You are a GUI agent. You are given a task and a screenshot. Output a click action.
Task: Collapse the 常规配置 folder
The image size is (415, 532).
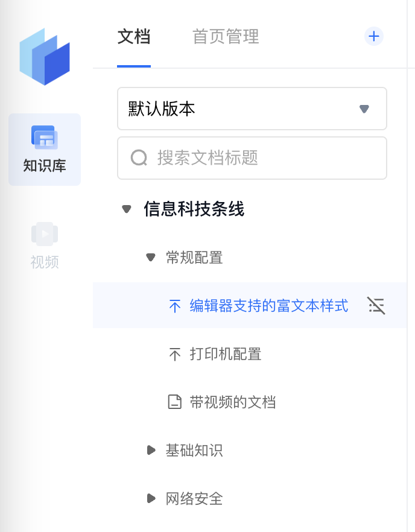[x=151, y=258]
